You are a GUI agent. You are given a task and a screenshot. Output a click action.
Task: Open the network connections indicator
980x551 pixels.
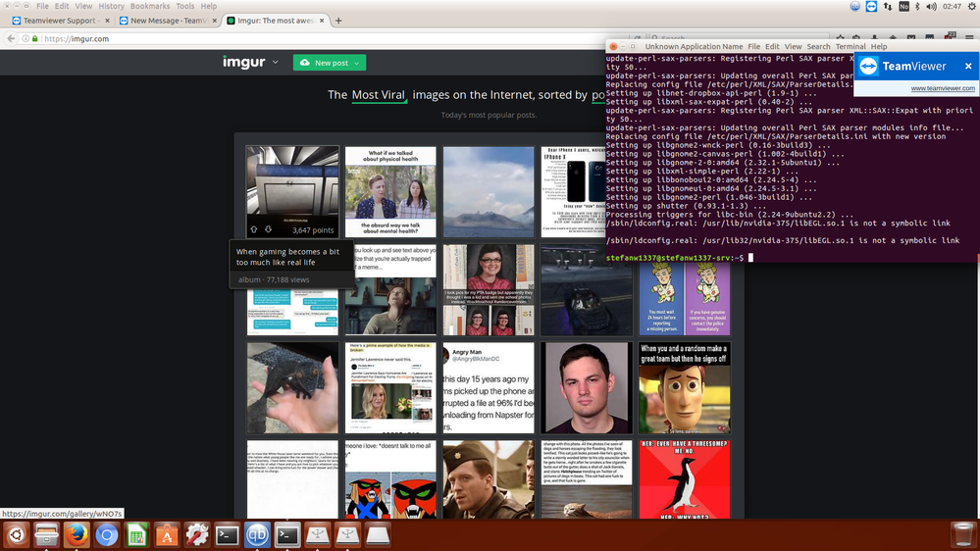[x=888, y=6]
